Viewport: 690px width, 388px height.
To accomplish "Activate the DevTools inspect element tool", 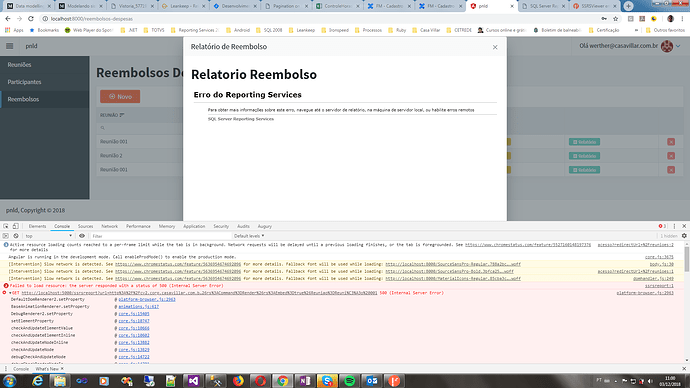I will (x=6, y=226).
